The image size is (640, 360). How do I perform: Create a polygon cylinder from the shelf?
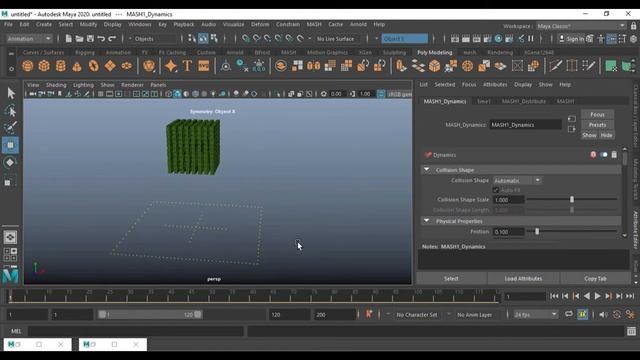(x=60, y=66)
